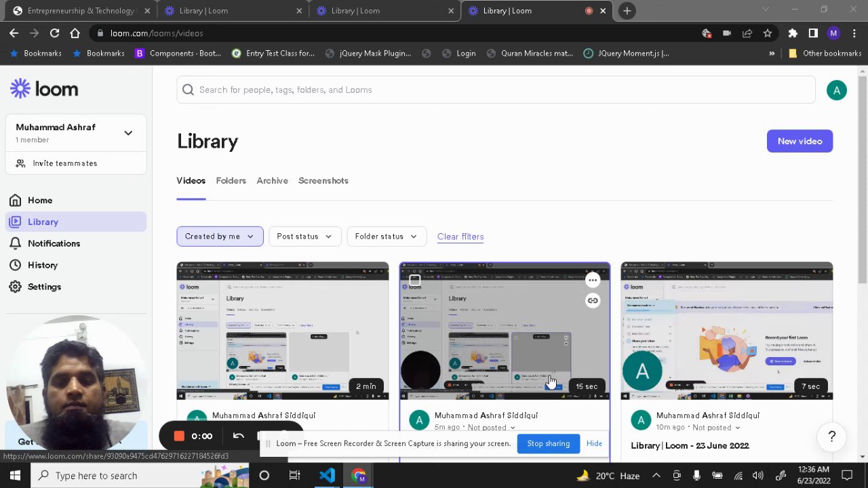Reload the page with the refresh icon
Image resolution: width=868 pixels, height=488 pixels.
pyautogui.click(x=55, y=33)
